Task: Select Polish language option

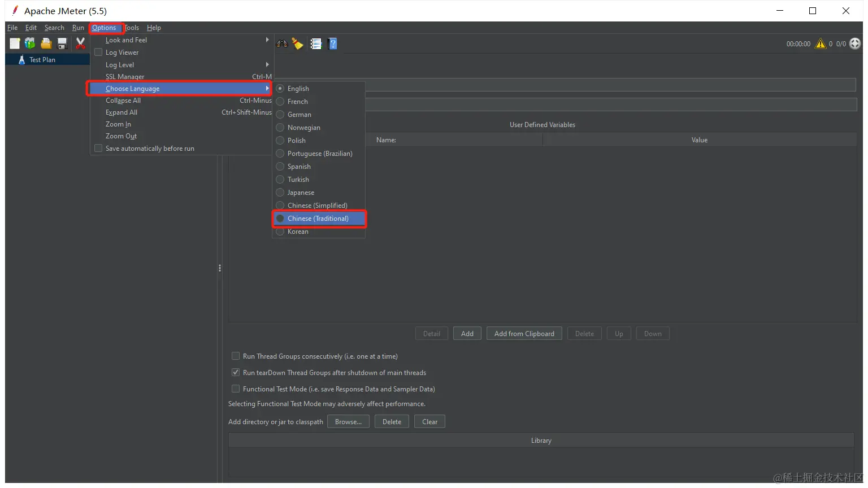Action: (x=319, y=141)
